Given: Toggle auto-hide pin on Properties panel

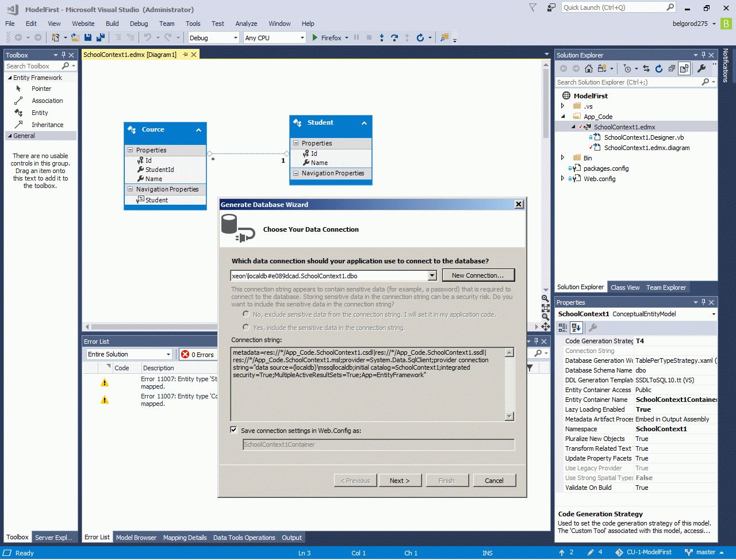Looking at the screenshot, I should click(703, 302).
